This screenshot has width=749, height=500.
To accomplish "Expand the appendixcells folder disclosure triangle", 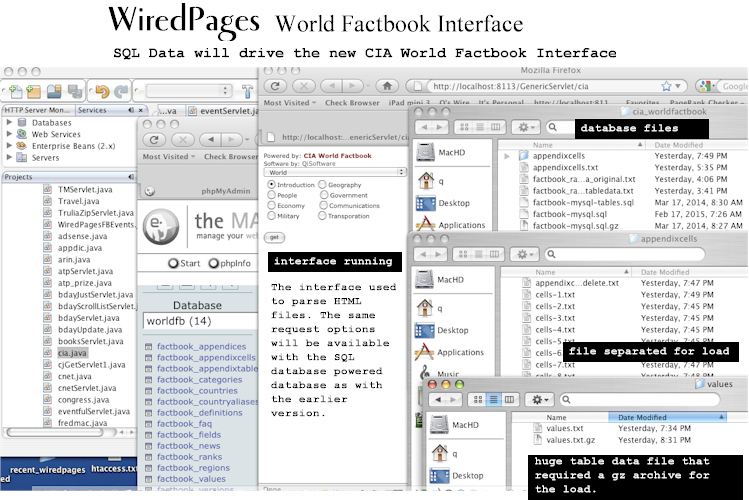I will click(x=507, y=156).
